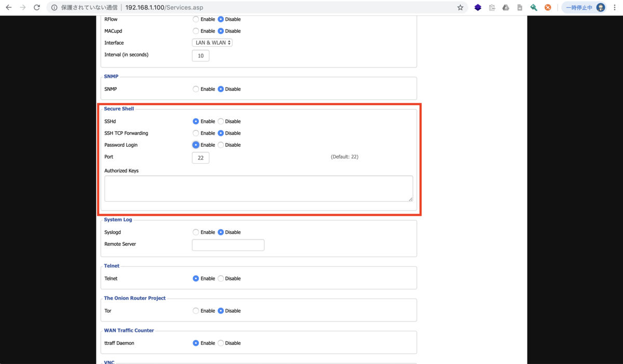Image resolution: width=623 pixels, height=364 pixels.
Task: Open the Interface LAN & WLAN dropdown
Action: click(x=212, y=43)
